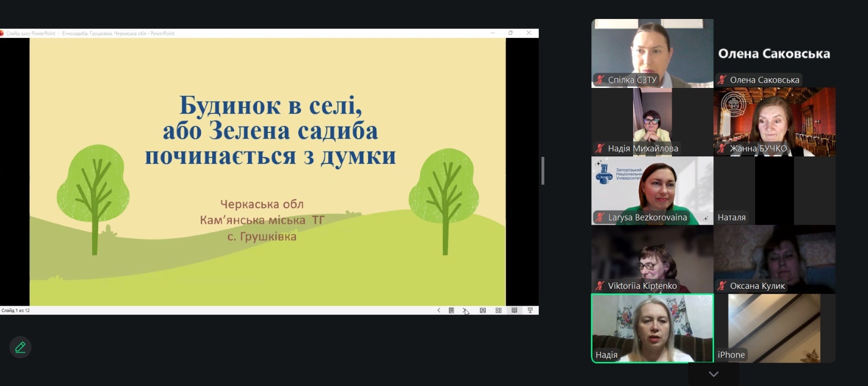The width and height of the screenshot is (868, 386).
Task: Select Надія active speaker video tile
Action: [x=652, y=328]
